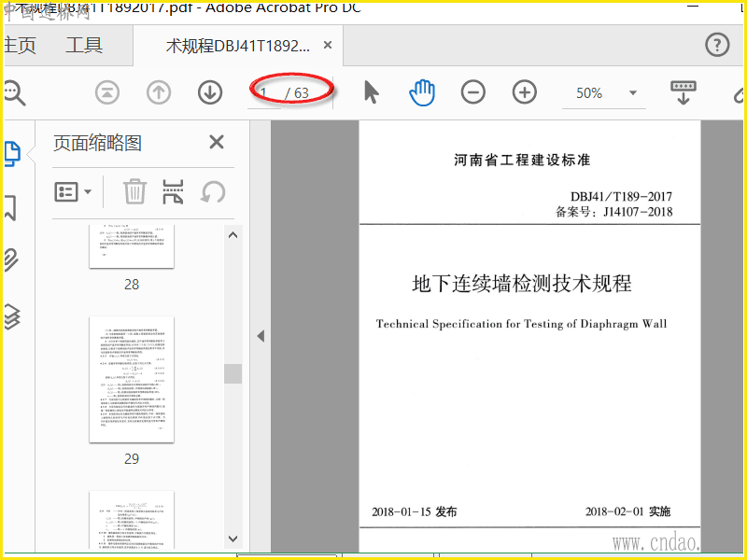Click the date 2018-01-15 发布
747x560 pixels.
click(415, 511)
